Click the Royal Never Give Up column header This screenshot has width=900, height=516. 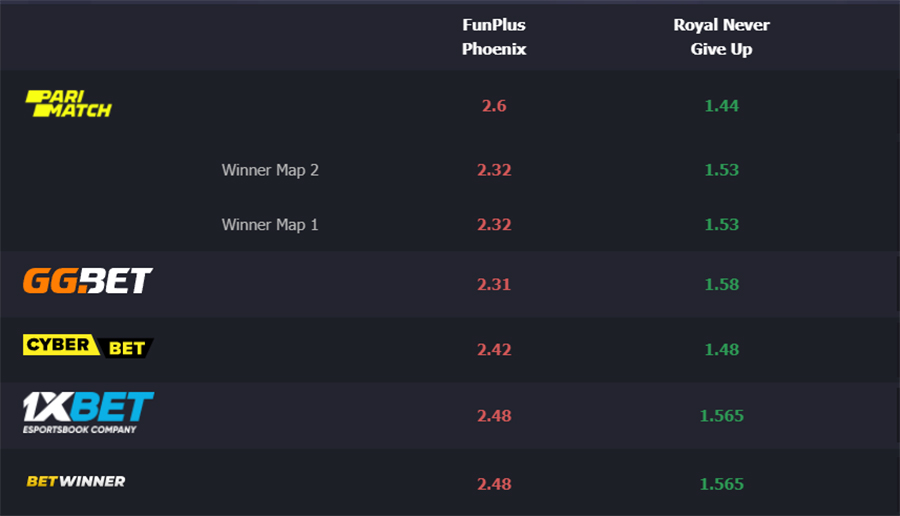(x=721, y=37)
